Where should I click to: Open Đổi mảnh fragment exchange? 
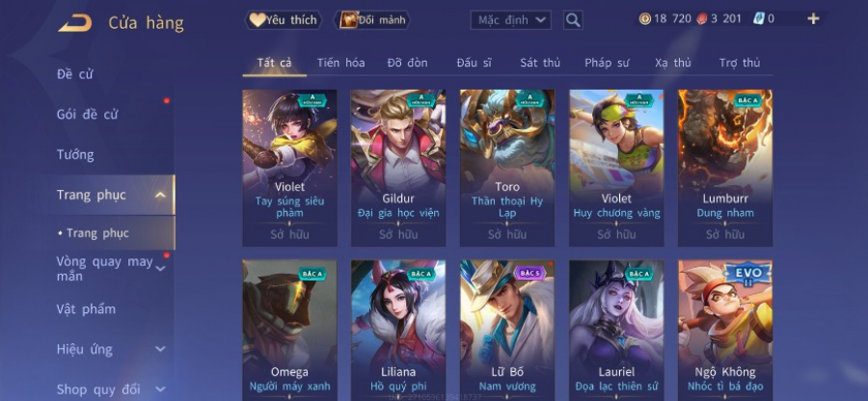pyautogui.click(x=372, y=20)
